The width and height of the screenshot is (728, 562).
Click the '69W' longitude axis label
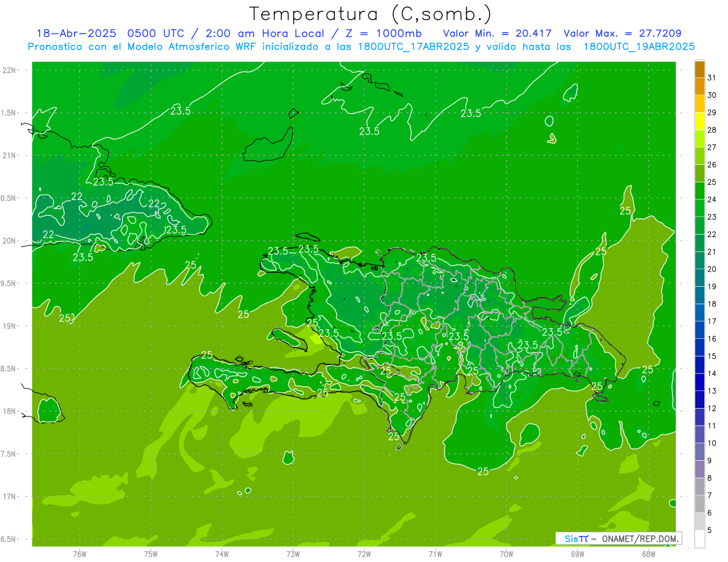(x=578, y=554)
